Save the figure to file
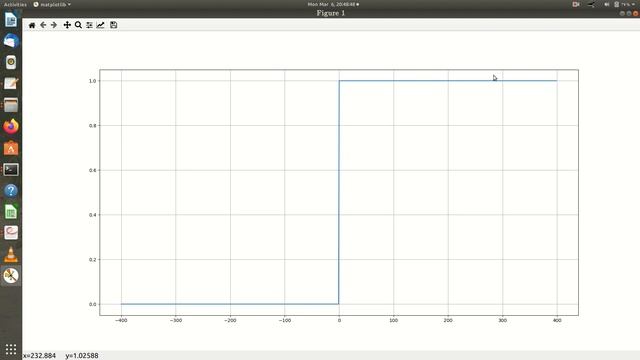This screenshot has height=360, width=640. (113, 25)
